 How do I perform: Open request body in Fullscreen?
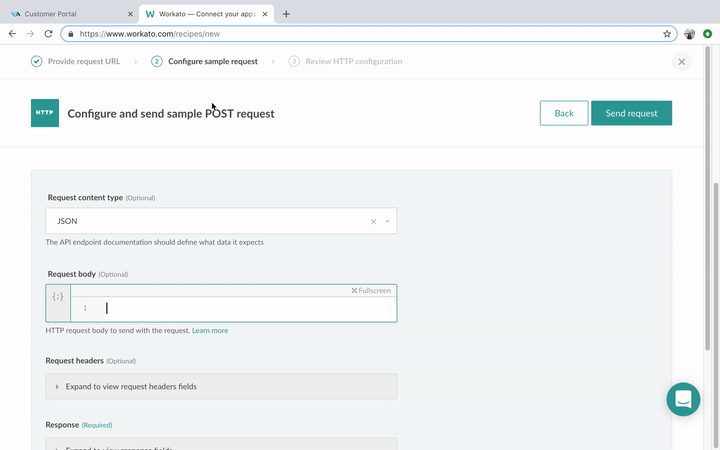pos(371,290)
